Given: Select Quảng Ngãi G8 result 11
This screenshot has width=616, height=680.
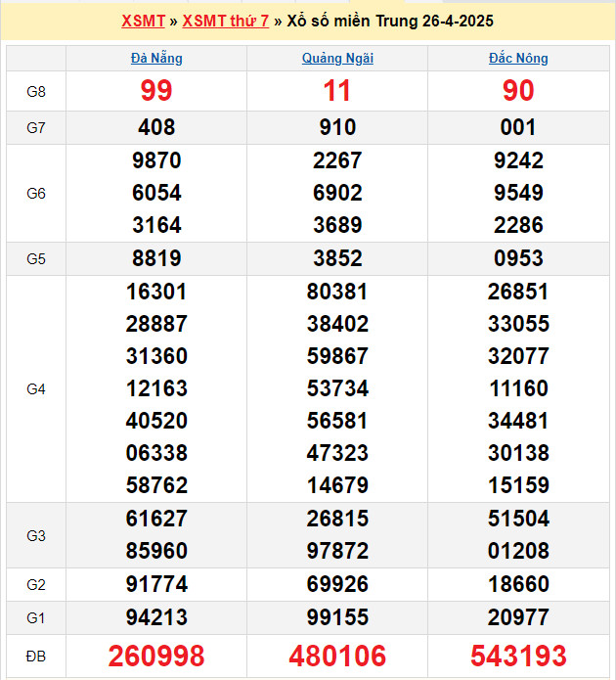Looking at the screenshot, I should click(x=337, y=91).
